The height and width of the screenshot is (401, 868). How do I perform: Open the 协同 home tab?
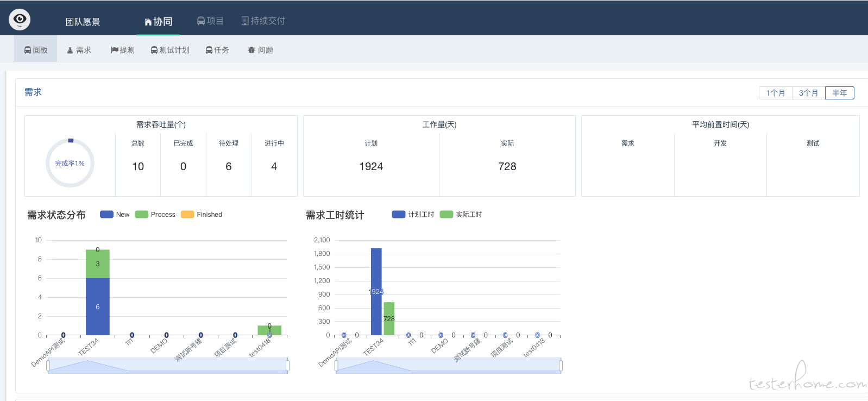coord(158,22)
